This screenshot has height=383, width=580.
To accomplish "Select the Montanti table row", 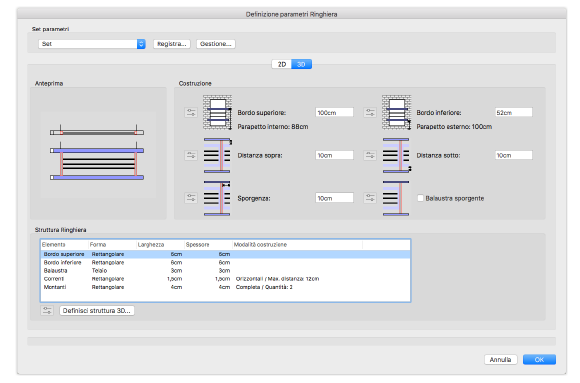I will coord(225,287).
